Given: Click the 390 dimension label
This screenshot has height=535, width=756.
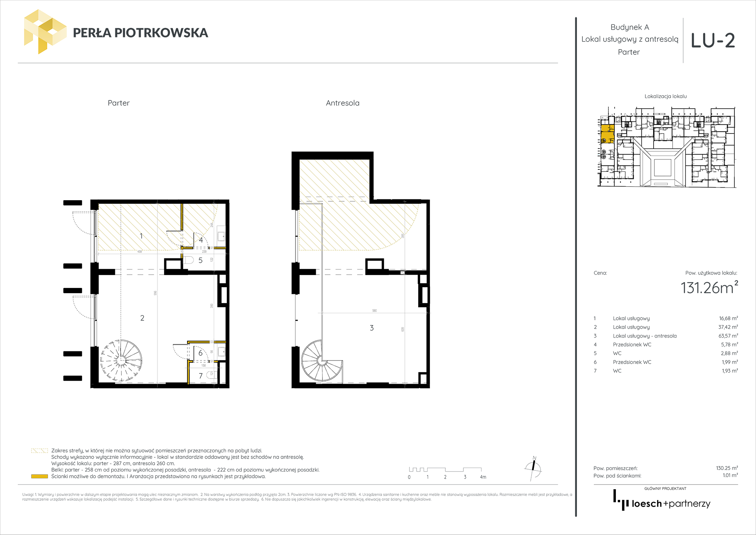Looking at the screenshot, I should pyautogui.click(x=212, y=306).
